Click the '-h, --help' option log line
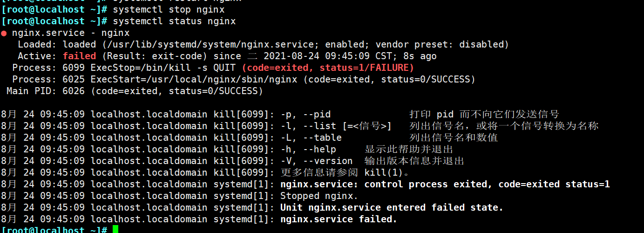Viewport: 644px width, 233px height. tap(227, 150)
